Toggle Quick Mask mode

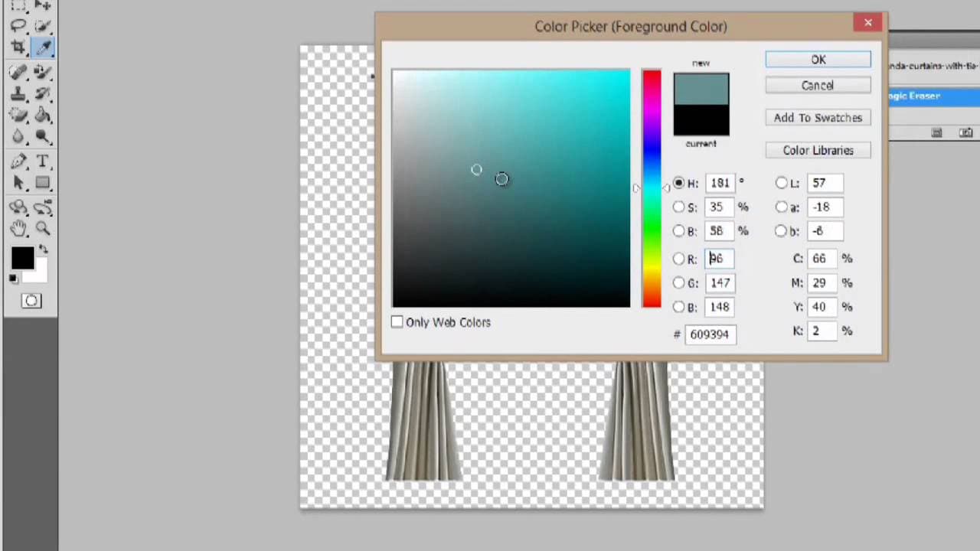click(31, 301)
